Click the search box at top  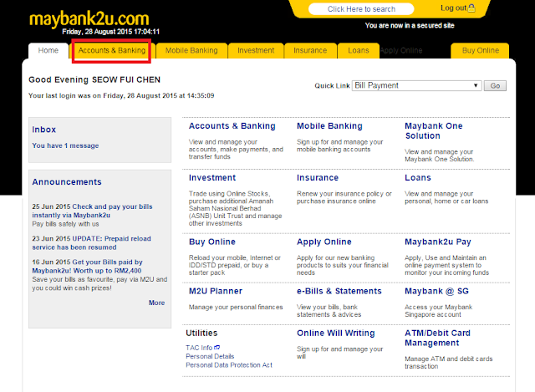click(361, 9)
